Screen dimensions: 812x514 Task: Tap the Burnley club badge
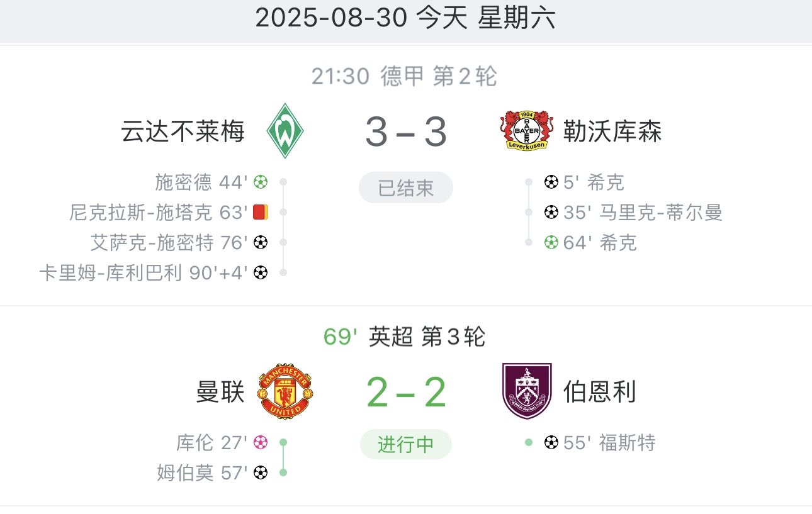coord(527,391)
